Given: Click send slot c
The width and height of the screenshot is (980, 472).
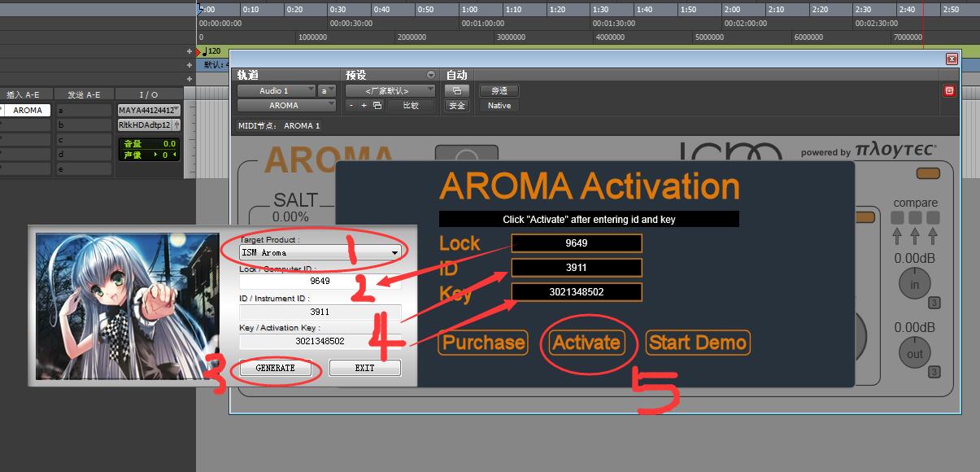Looking at the screenshot, I should coord(85,140).
